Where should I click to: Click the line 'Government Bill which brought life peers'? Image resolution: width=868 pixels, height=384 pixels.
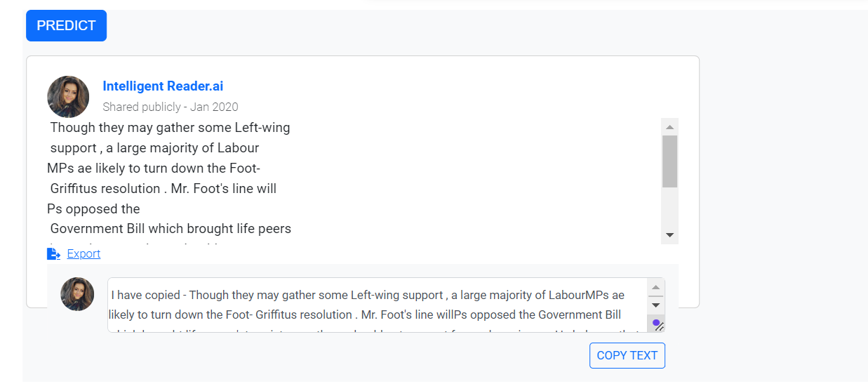click(x=171, y=229)
